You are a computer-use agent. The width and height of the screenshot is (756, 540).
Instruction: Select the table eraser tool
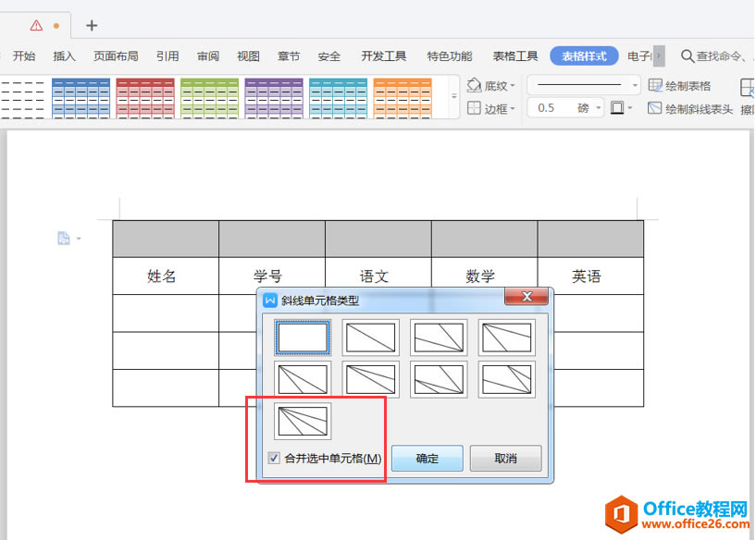(748, 96)
